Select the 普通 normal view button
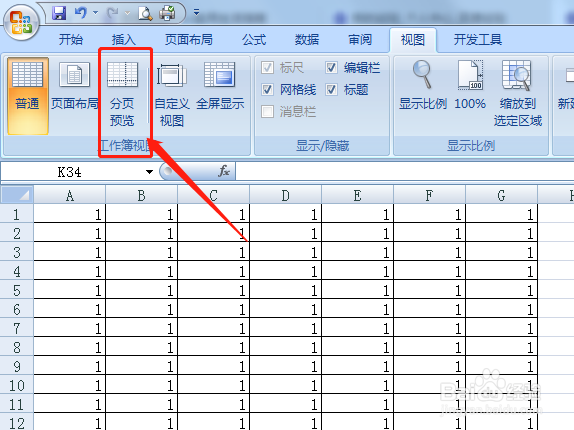This screenshot has height=430, width=574. (x=27, y=96)
